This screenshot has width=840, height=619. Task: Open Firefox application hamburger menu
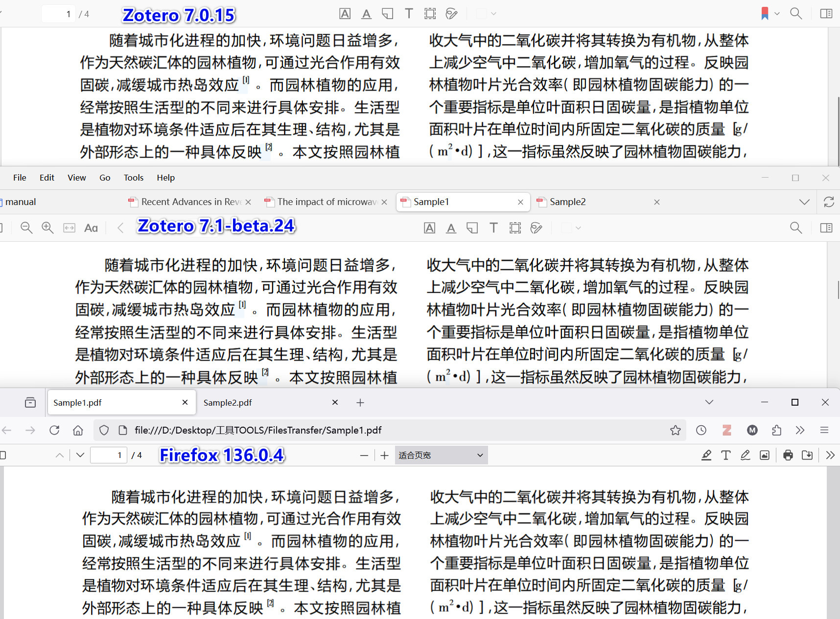[824, 430]
